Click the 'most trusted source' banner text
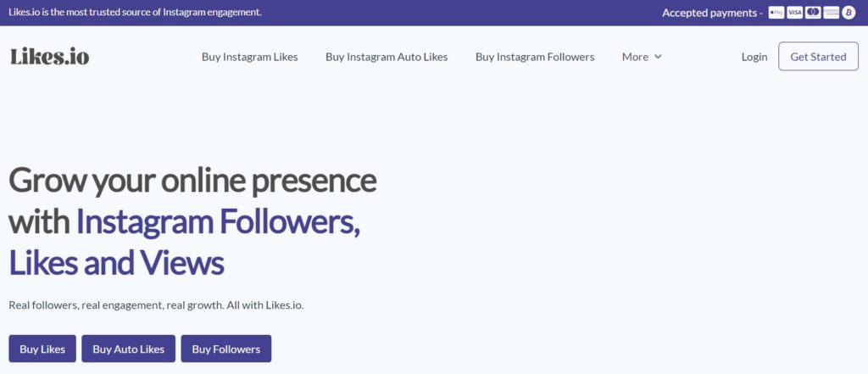868x374 pixels. [x=135, y=12]
